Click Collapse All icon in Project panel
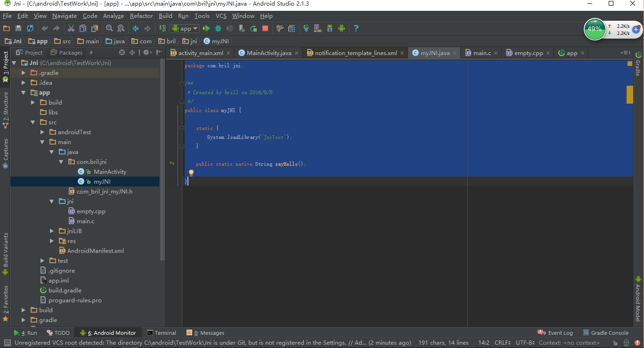644x348 pixels. [x=132, y=52]
